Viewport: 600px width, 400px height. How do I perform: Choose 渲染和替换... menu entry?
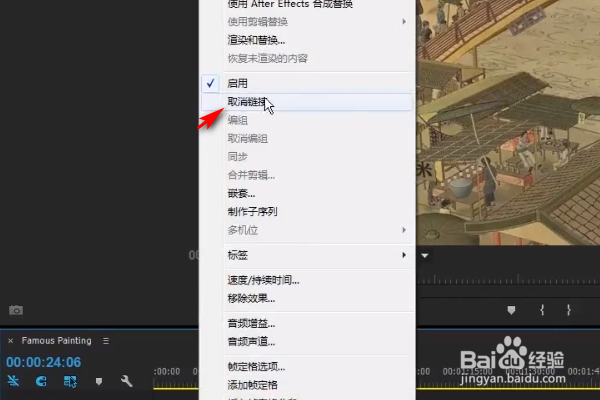point(307,40)
